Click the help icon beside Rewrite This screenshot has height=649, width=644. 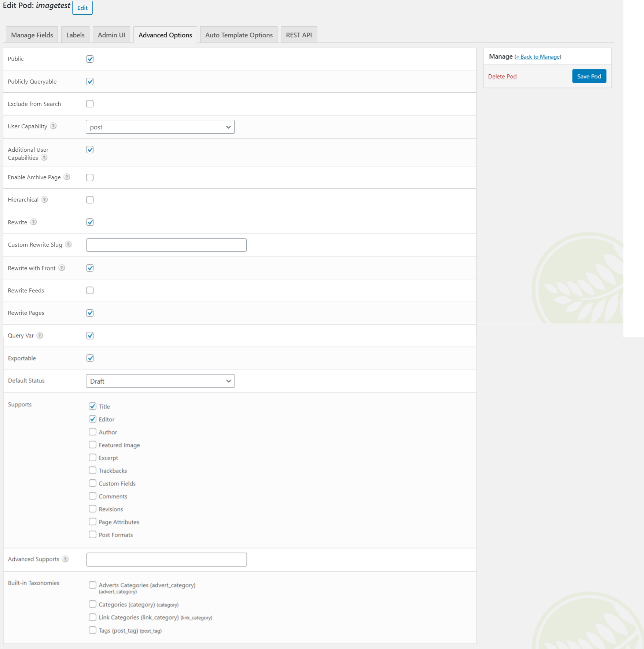pos(33,222)
